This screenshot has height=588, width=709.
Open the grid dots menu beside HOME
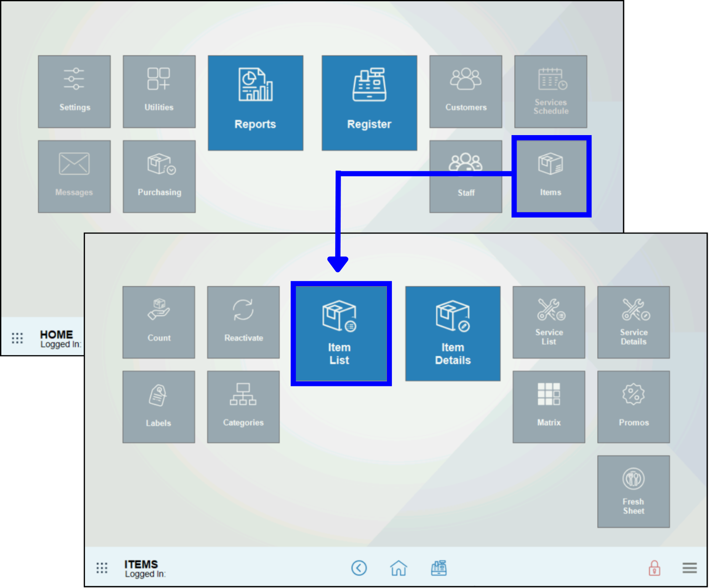17,338
